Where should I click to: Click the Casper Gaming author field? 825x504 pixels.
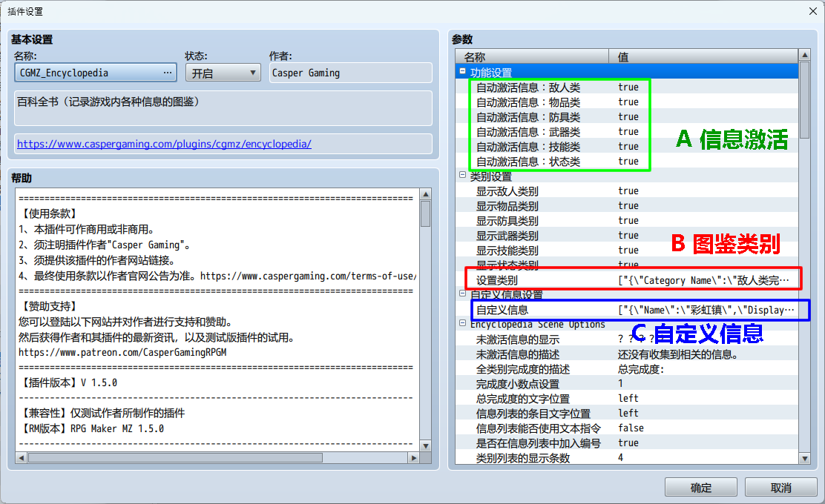350,73
